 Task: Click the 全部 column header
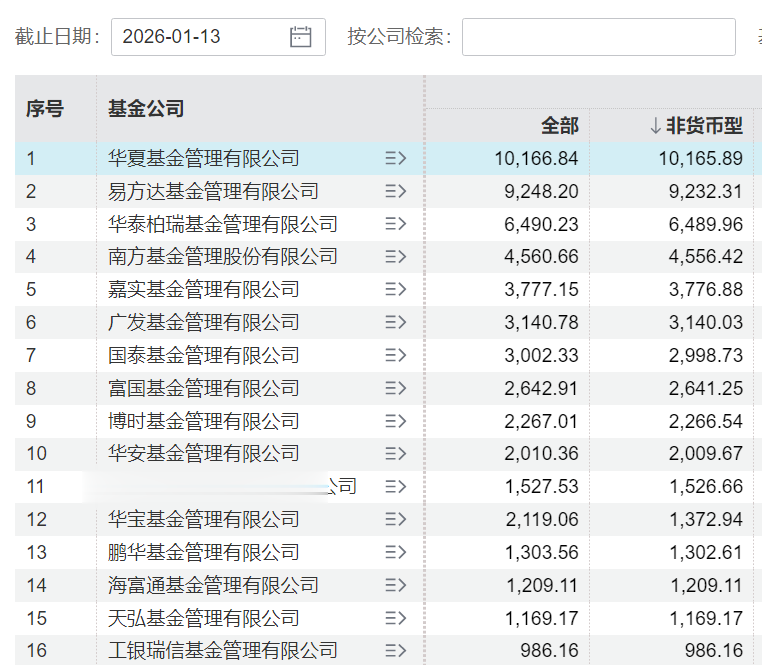pos(560,125)
